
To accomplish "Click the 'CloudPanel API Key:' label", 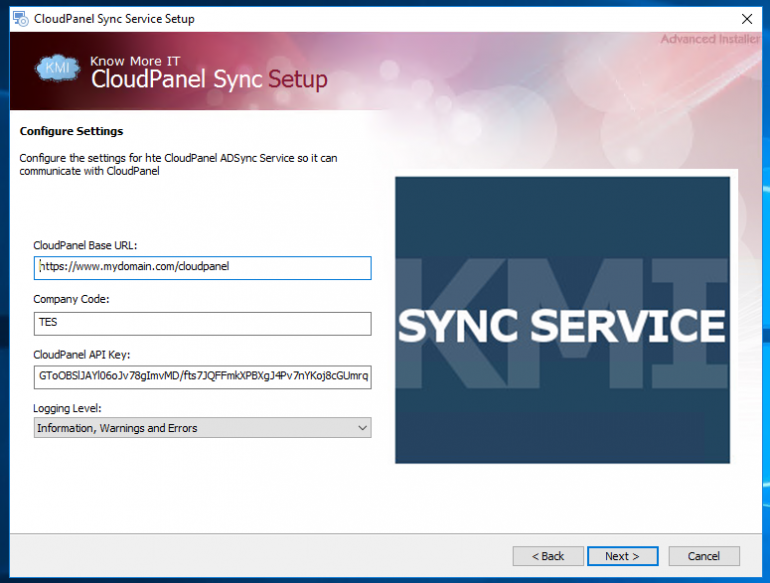I will (82, 355).
